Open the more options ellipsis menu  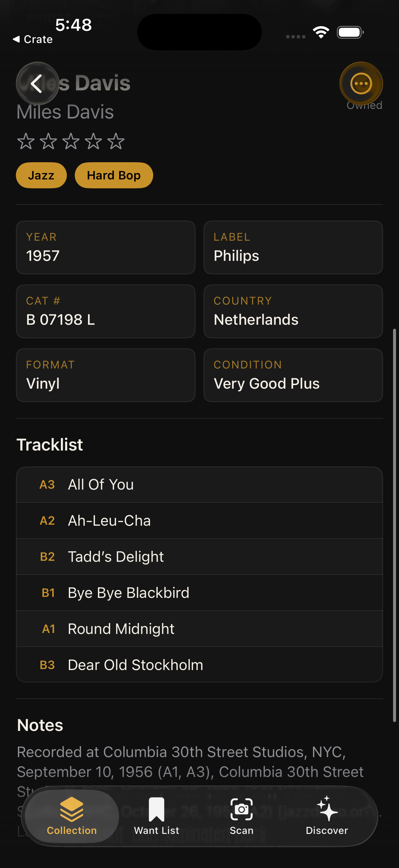point(361,83)
